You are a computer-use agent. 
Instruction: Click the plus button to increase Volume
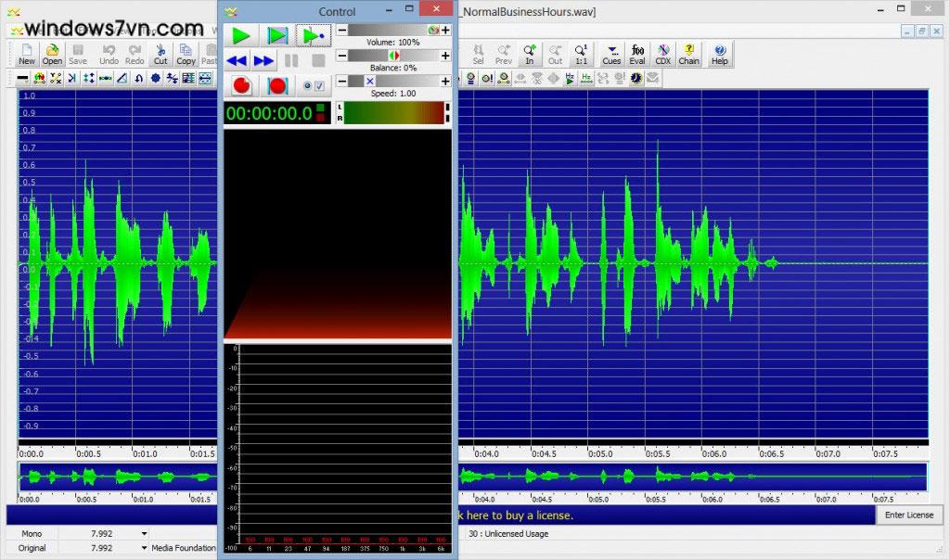coord(445,31)
